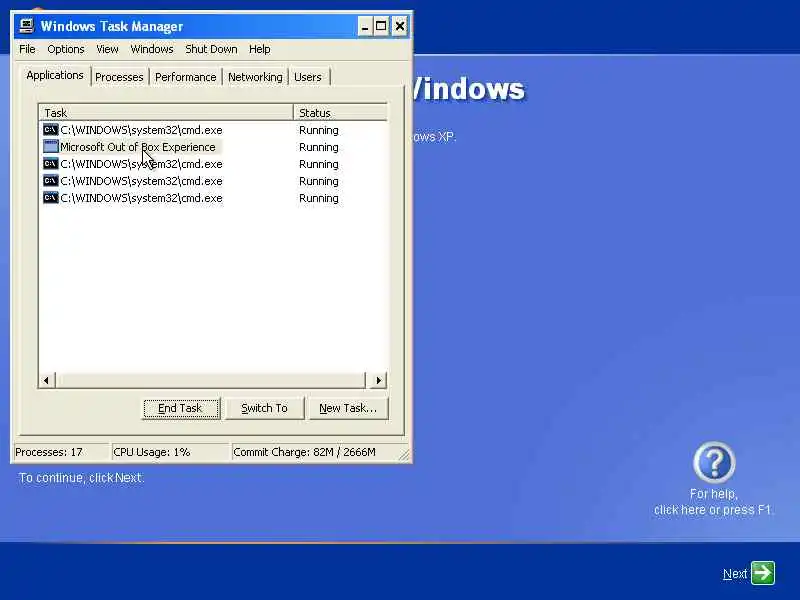The image size is (800, 600).
Task: Click the Running status of Microsoft Out of Box Experience
Action: pos(318,147)
